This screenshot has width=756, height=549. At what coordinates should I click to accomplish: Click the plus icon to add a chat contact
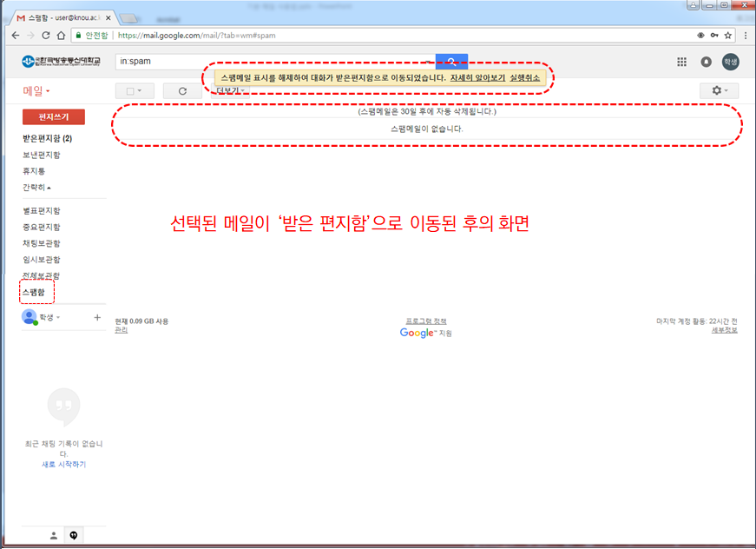tap(97, 317)
